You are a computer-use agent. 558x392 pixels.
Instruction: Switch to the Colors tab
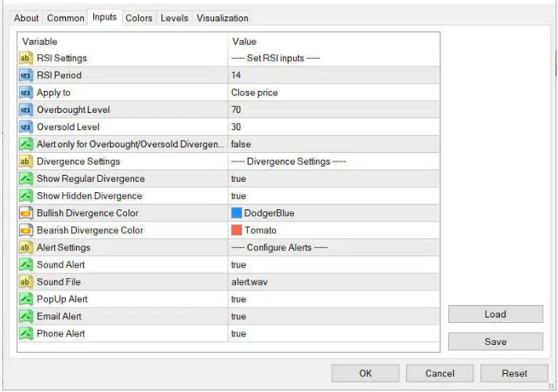[x=139, y=18]
